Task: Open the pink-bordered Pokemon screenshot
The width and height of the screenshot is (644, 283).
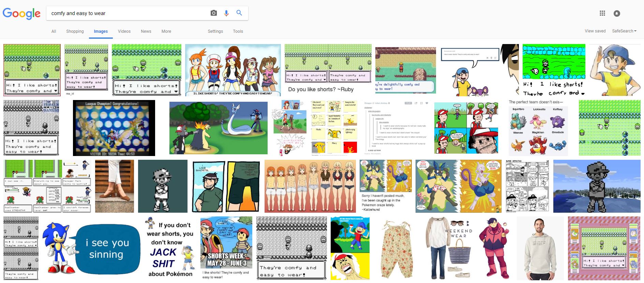Action: point(604,248)
